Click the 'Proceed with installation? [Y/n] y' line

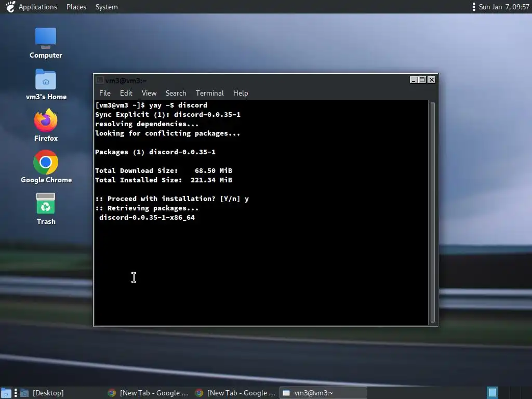point(172,199)
